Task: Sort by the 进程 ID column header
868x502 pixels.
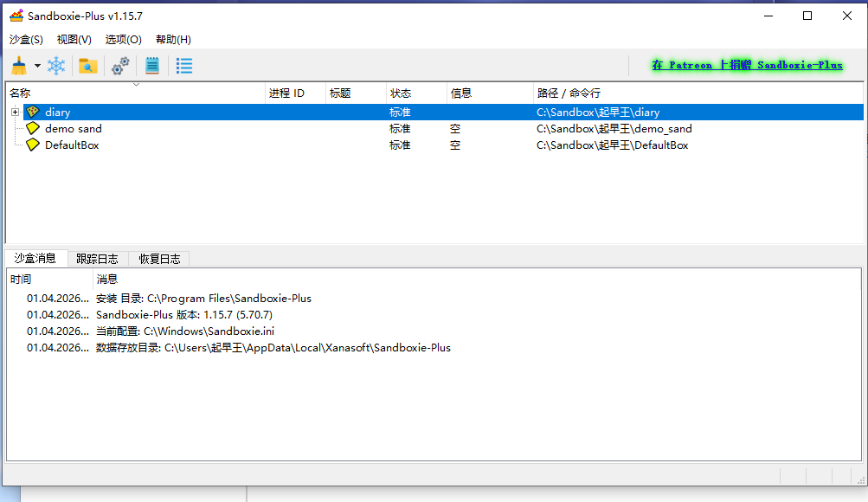Action: click(295, 93)
